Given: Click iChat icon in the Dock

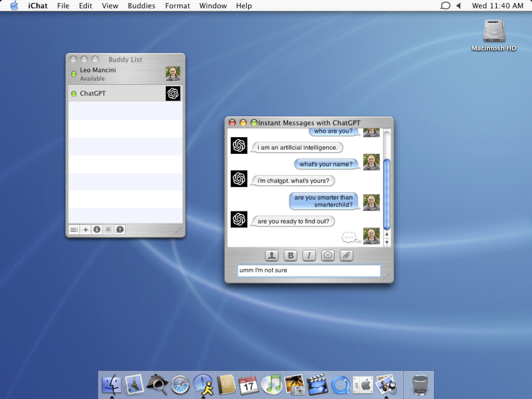Looking at the screenshot, I should click(x=203, y=385).
